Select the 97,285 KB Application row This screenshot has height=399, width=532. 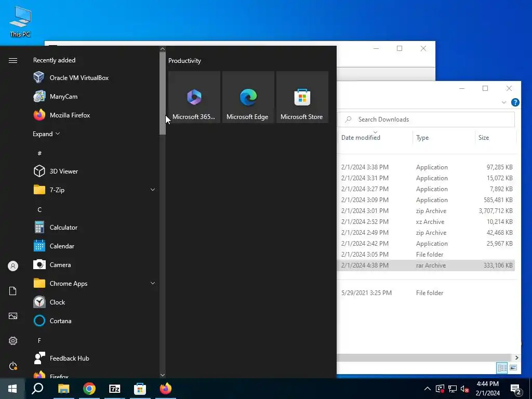[426, 167]
